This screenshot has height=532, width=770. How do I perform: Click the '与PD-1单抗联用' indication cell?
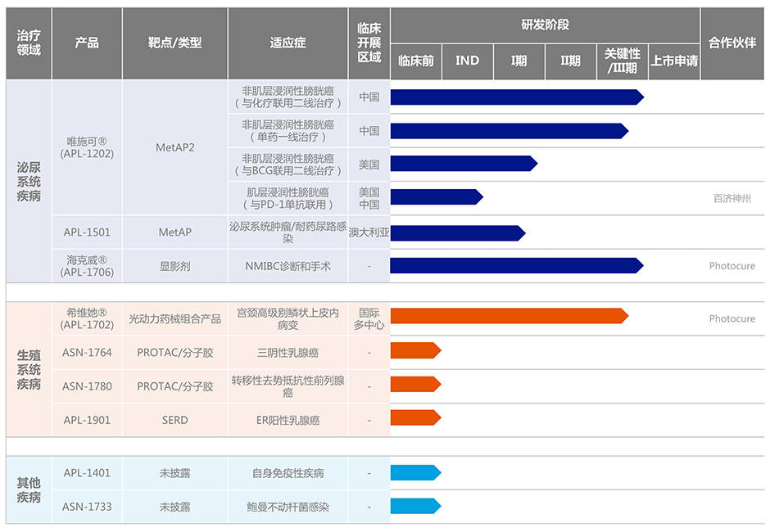(288, 198)
